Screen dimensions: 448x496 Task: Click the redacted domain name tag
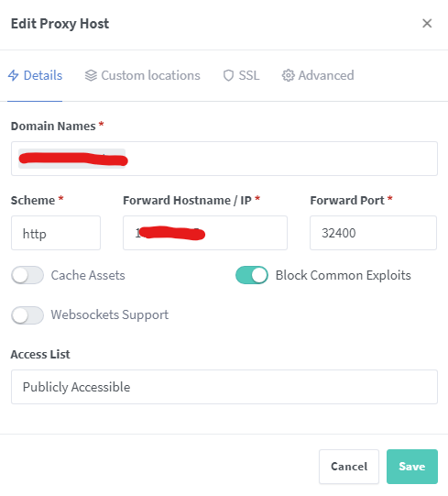click(72, 159)
